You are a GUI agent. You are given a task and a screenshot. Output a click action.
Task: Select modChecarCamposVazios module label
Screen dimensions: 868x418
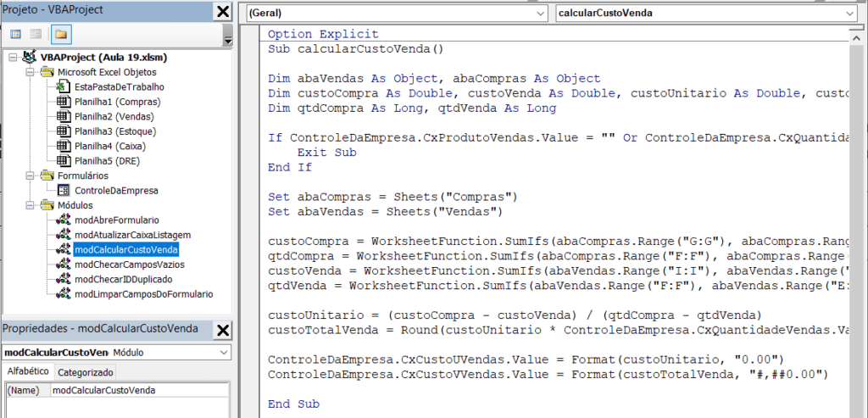(x=129, y=265)
